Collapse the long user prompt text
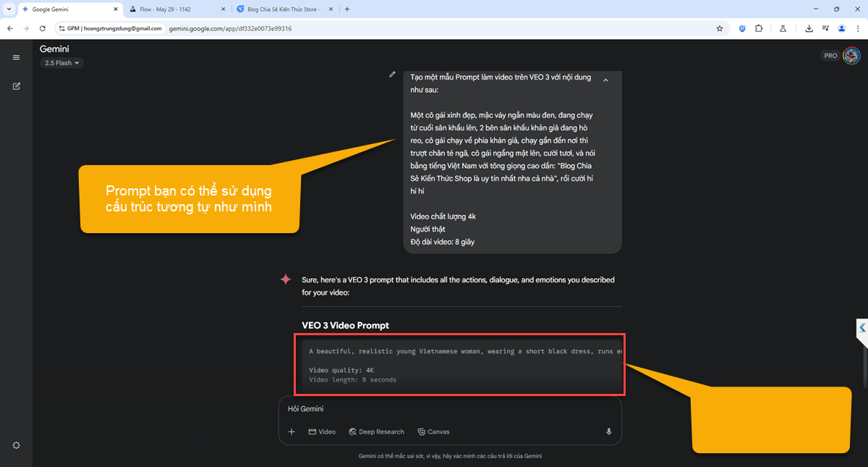Viewport: 868px width, 467px height. (605, 80)
